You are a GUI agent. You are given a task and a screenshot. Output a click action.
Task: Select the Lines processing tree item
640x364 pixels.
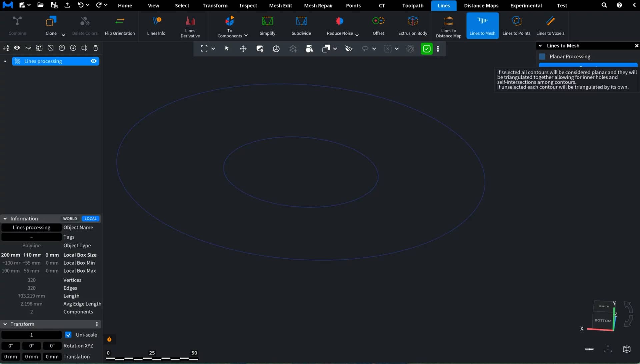55,61
